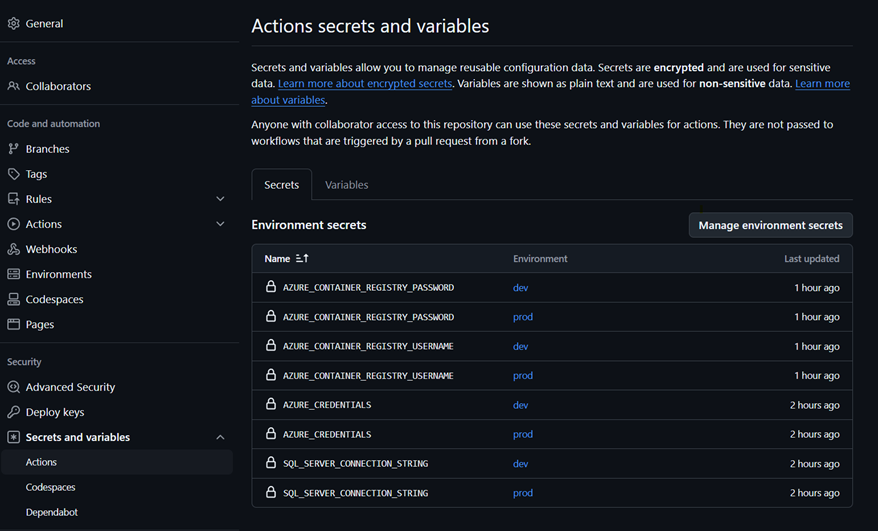Click the Collaborators people icon
This screenshot has width=878, height=531.
tap(13, 86)
